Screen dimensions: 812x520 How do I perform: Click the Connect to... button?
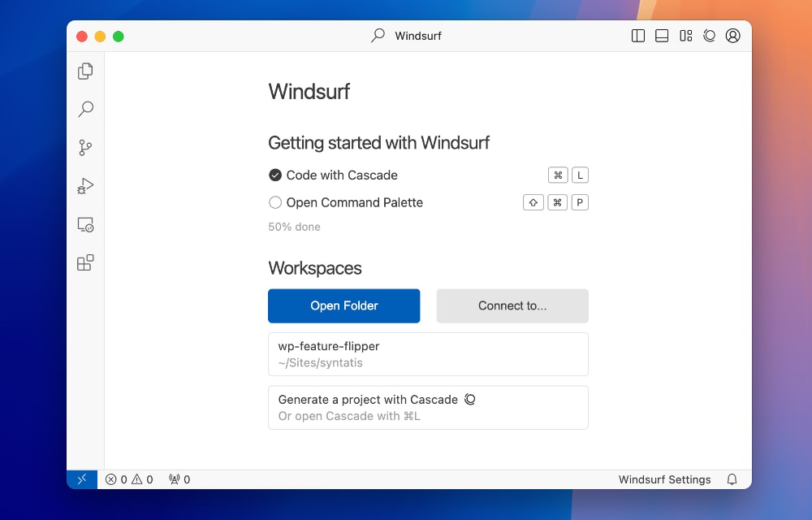[x=512, y=305]
